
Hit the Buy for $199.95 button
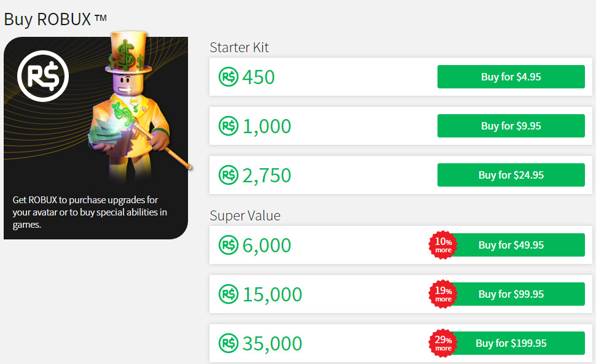click(516, 343)
